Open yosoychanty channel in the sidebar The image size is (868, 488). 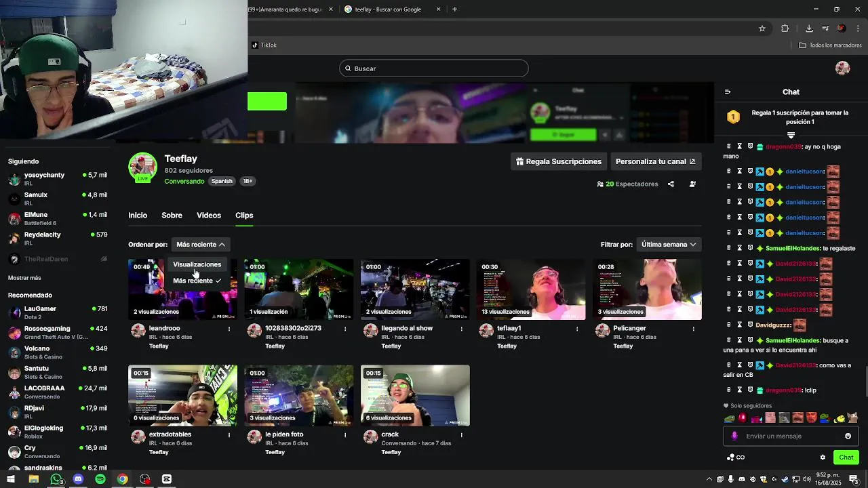coord(58,179)
